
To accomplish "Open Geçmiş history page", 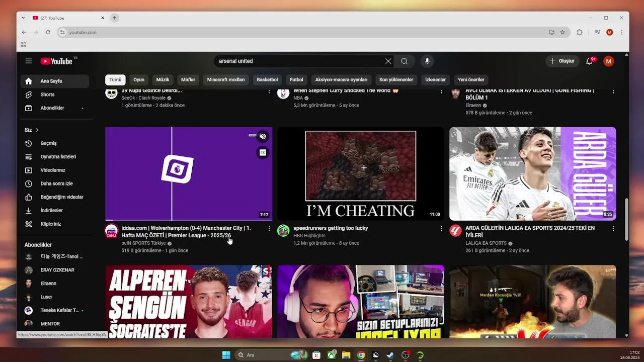I will point(55,143).
